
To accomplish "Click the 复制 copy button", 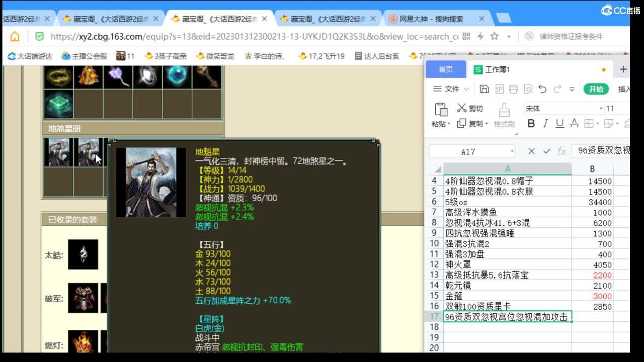I will tap(469, 124).
